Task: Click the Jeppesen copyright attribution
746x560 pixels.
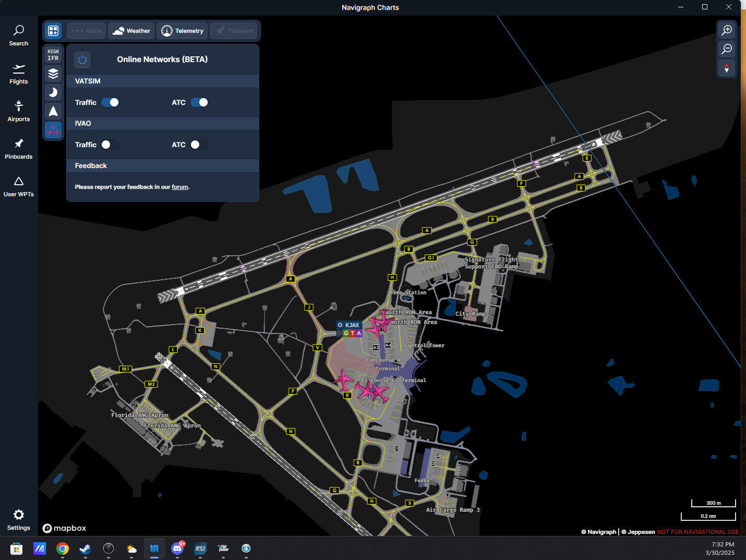Action: (x=638, y=532)
